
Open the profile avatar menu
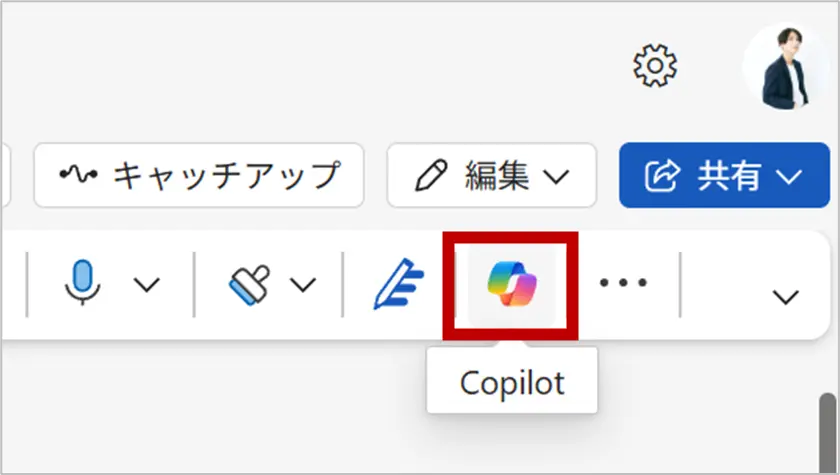(786, 66)
